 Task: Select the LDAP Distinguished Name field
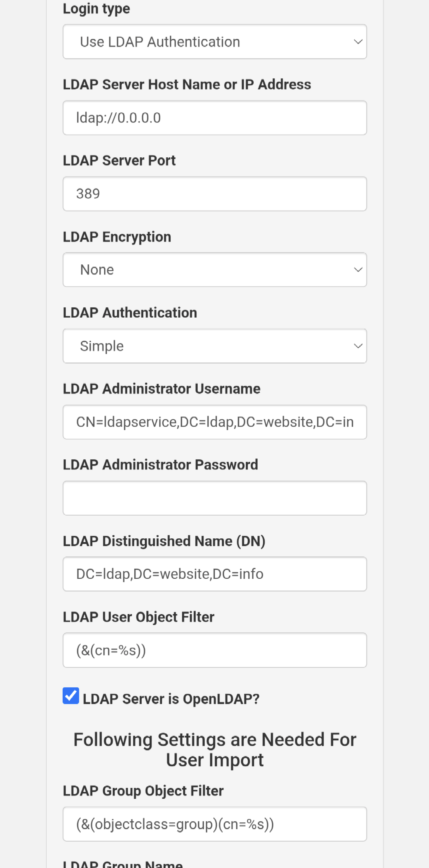point(214,574)
